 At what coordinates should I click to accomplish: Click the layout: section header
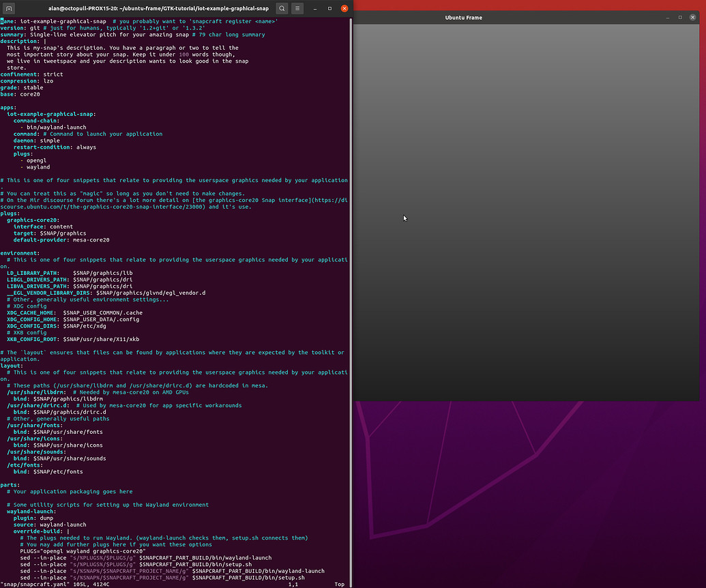click(x=12, y=365)
